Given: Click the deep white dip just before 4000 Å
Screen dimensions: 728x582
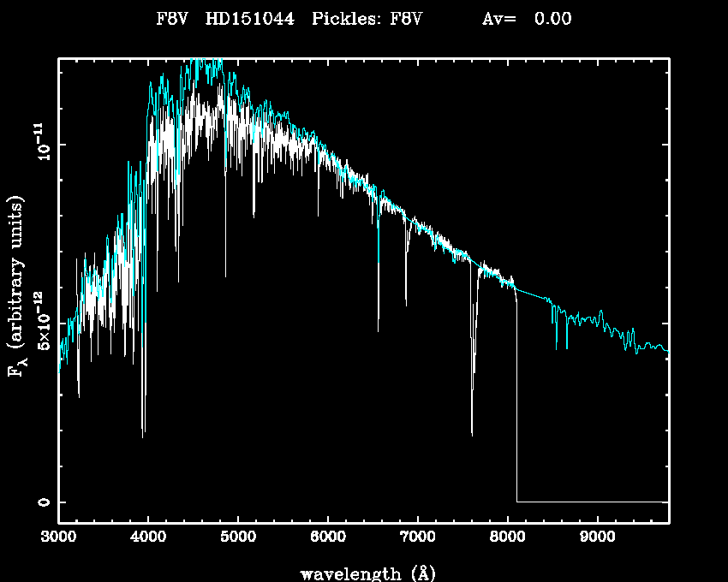Looking at the screenshot, I should point(143,434).
